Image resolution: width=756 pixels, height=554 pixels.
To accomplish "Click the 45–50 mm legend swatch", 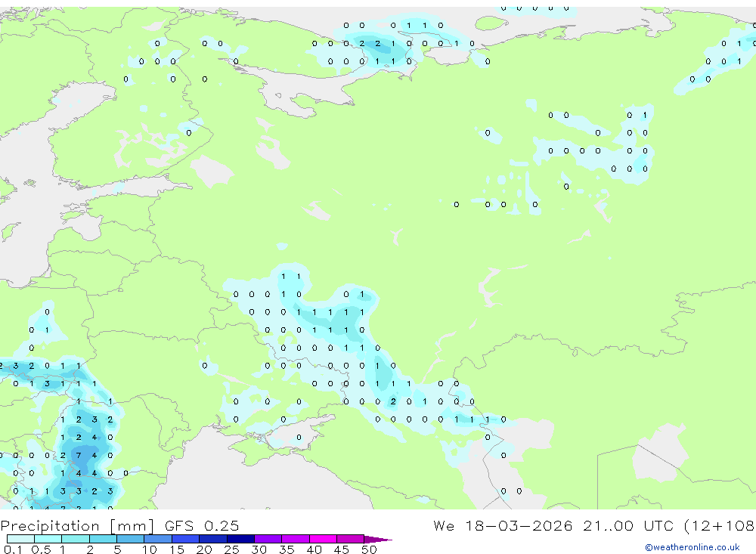I will [351, 539].
